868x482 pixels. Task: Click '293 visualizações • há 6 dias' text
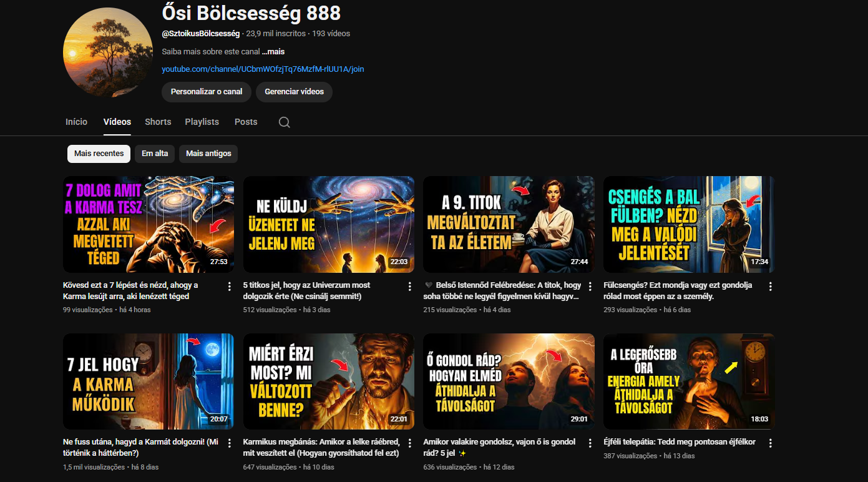tap(647, 310)
